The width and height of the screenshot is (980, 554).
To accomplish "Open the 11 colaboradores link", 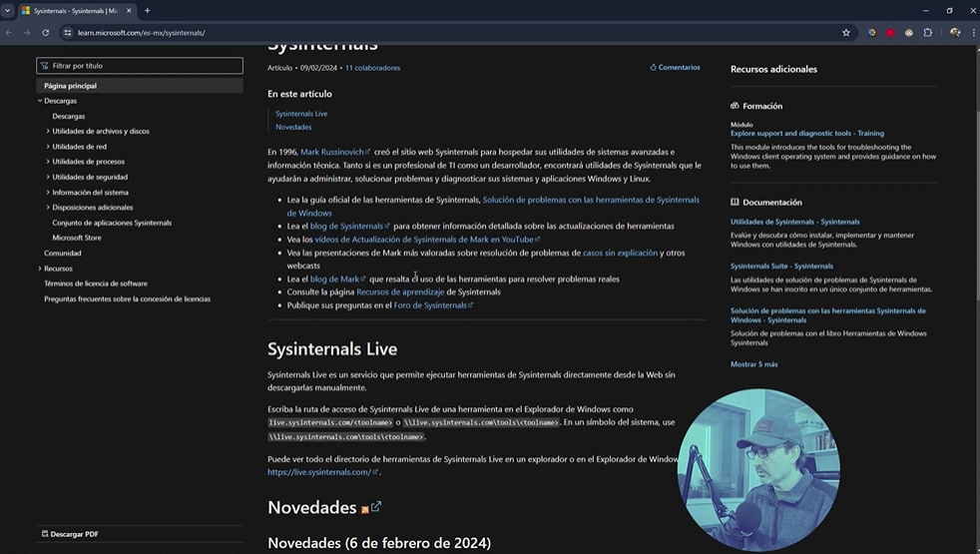I will coord(372,68).
